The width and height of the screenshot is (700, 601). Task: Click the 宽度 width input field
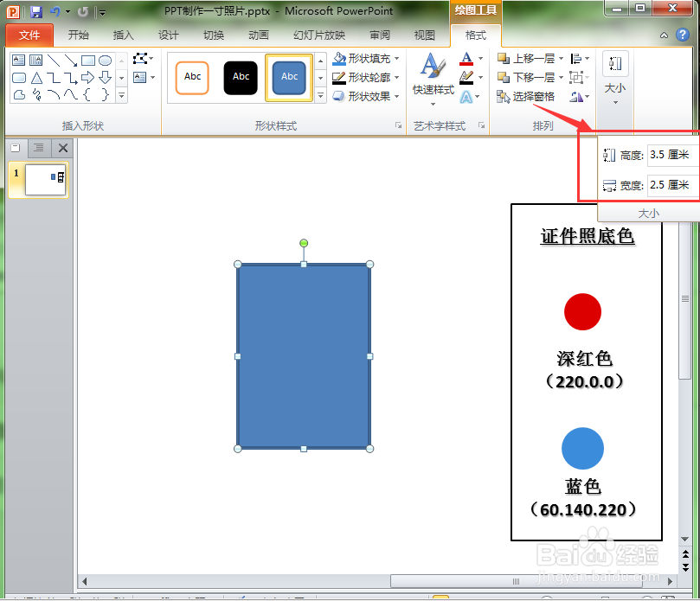[x=671, y=185]
